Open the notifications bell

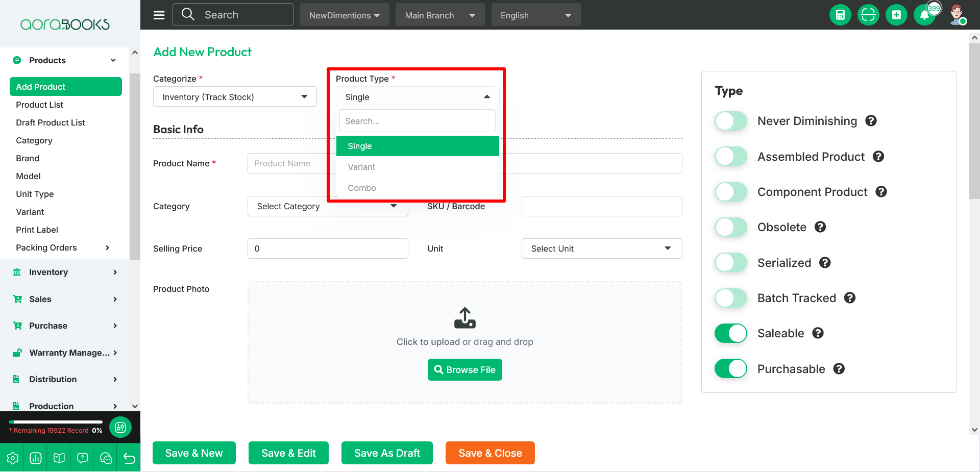pos(924,15)
